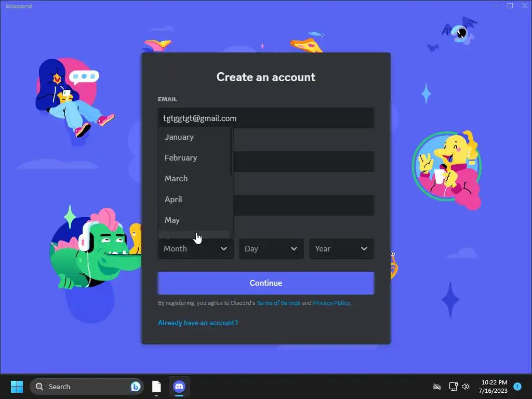532x399 pixels.
Task: Click the month list scrollbar
Action: (x=231, y=152)
